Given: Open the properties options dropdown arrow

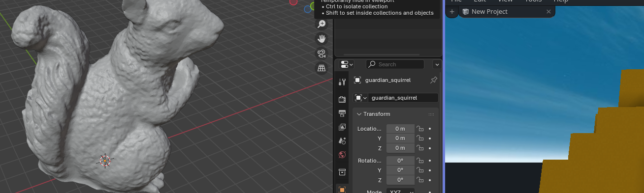Looking at the screenshot, I should point(437,64).
